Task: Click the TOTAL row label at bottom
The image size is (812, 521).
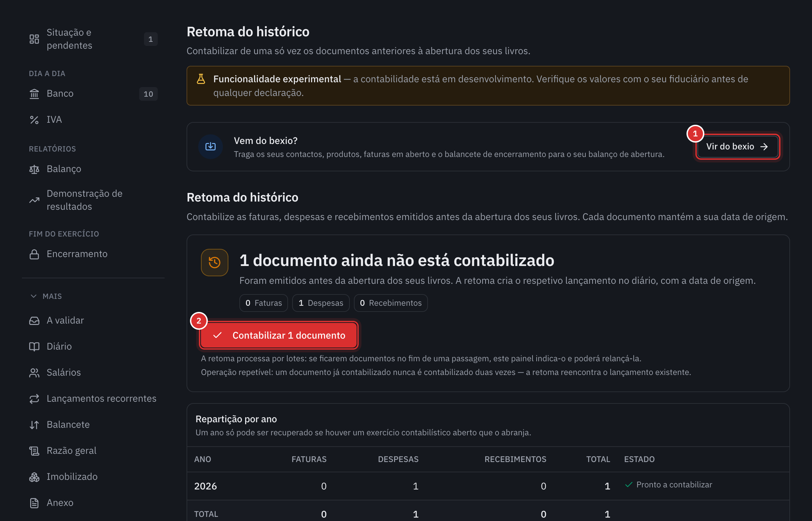Action: (206, 514)
